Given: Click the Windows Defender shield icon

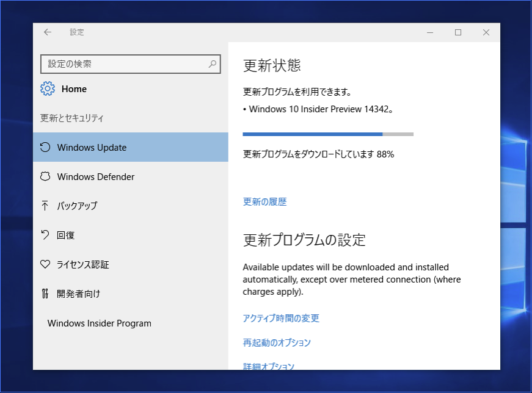Looking at the screenshot, I should click(45, 176).
